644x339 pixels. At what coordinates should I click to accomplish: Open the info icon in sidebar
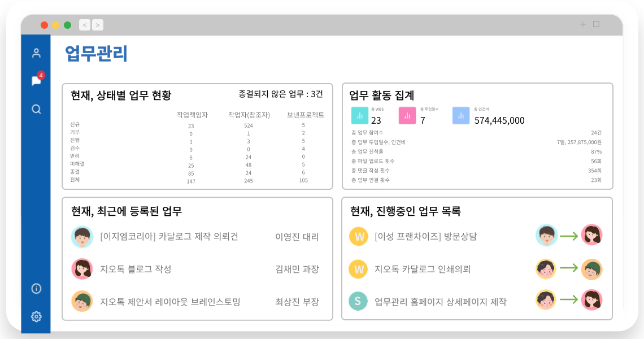[36, 289]
